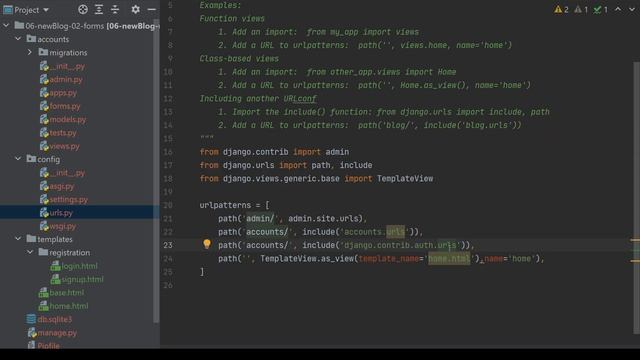Go to previous highlighted error arrow
This screenshot has height=360, width=640.
click(618, 9)
